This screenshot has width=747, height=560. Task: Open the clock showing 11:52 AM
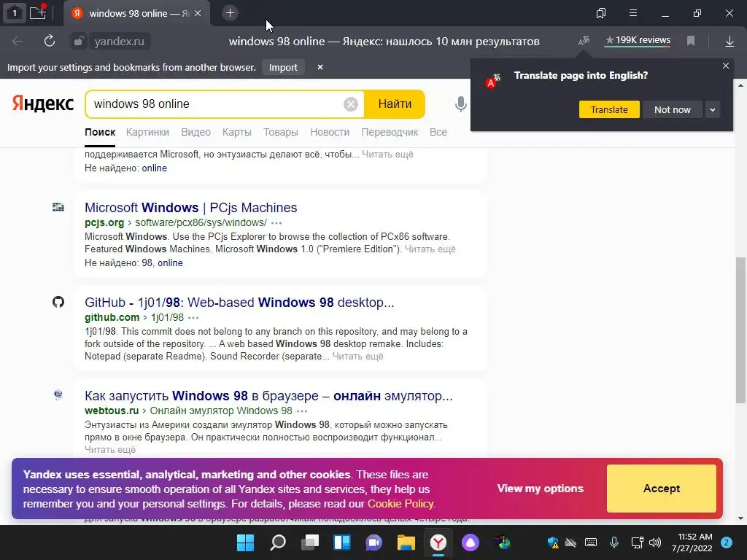click(692, 542)
